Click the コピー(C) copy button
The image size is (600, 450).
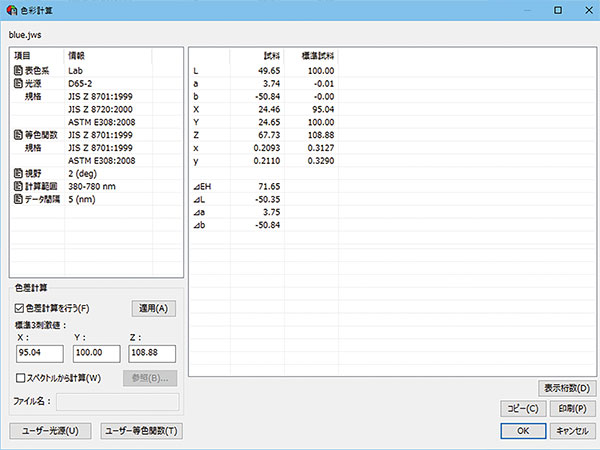523,409
